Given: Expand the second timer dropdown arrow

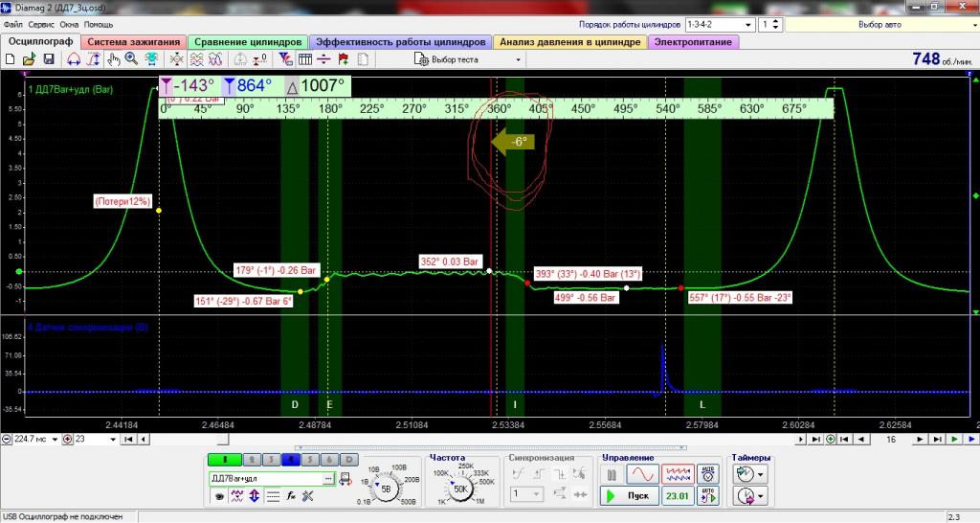Looking at the screenshot, I should (x=761, y=497).
